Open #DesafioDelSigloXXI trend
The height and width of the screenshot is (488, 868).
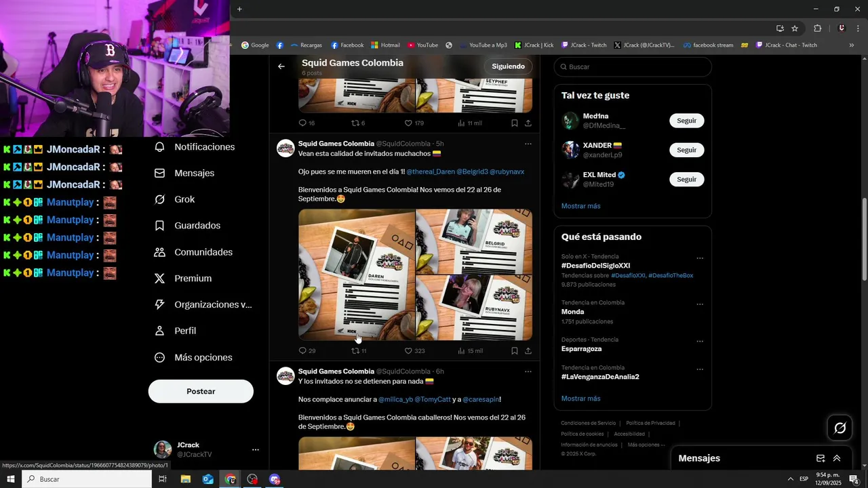[595, 266]
